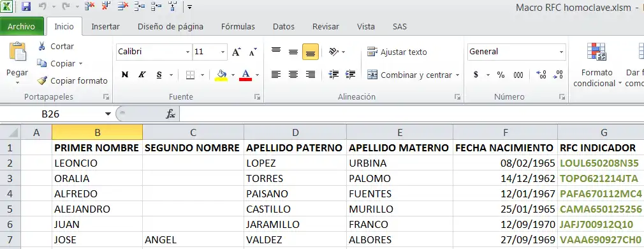Click the Save icon in quick access toolbar

(x=26, y=6)
